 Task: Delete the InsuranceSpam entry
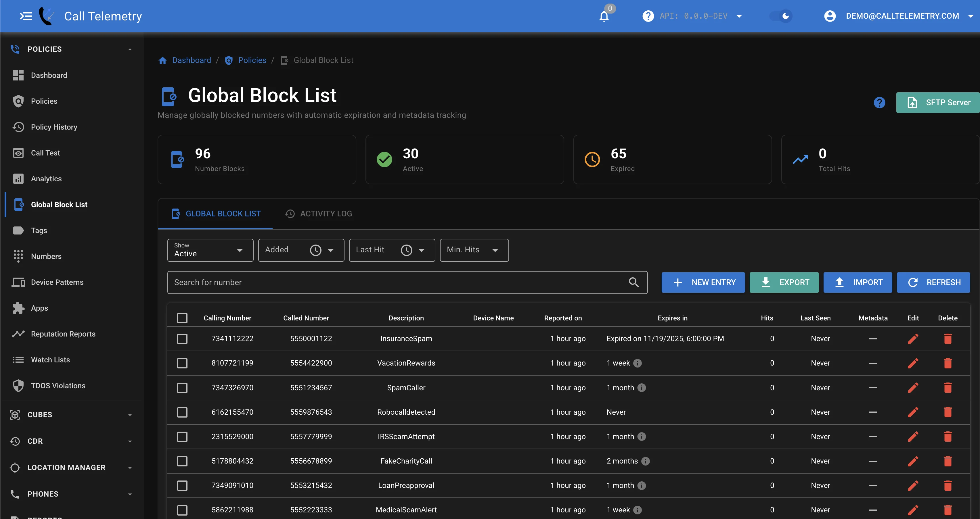(948, 339)
